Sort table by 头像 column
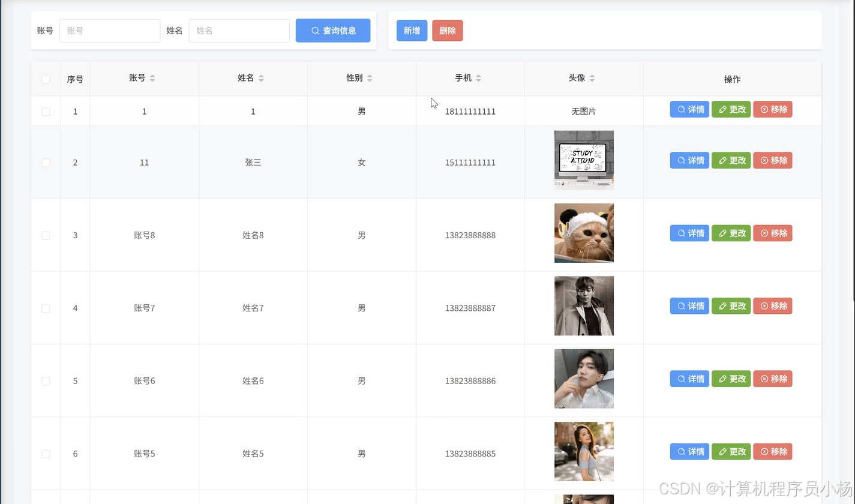This screenshot has height=504, width=855. 592,78
